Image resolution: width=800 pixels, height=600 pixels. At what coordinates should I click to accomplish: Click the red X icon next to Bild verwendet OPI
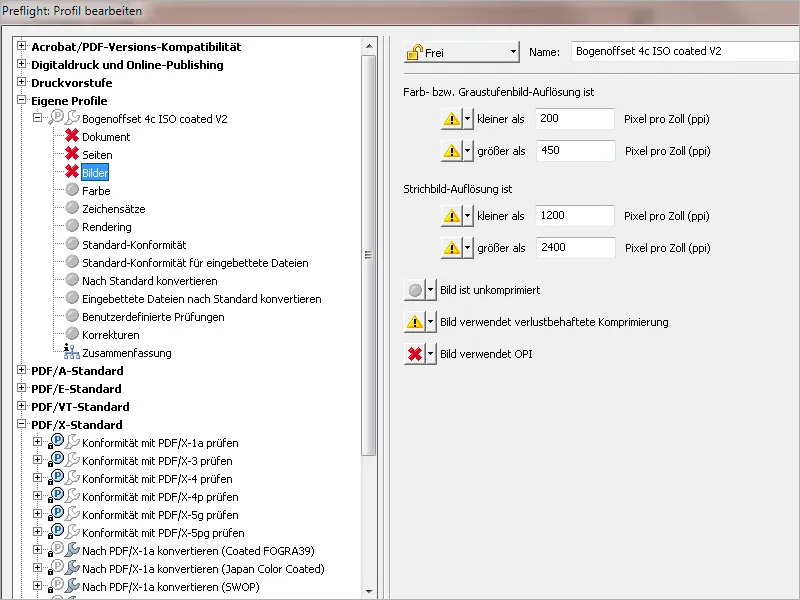pyautogui.click(x=416, y=353)
